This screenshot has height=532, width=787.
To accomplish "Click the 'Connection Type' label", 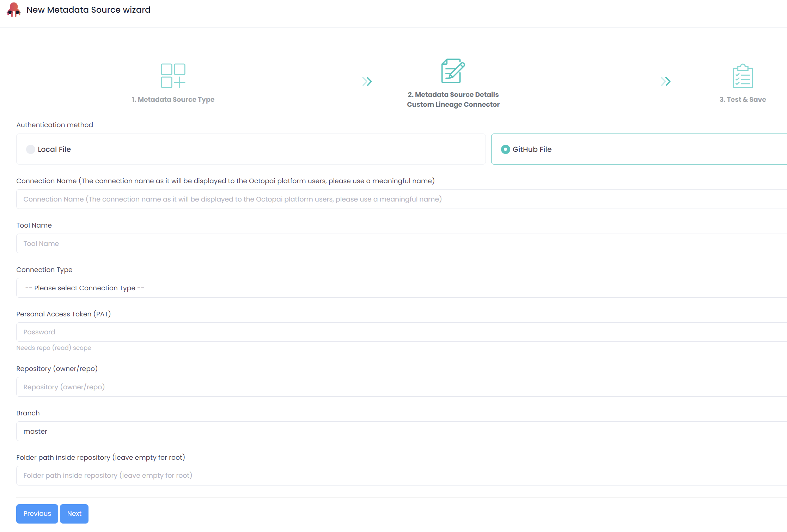I will pos(44,270).
